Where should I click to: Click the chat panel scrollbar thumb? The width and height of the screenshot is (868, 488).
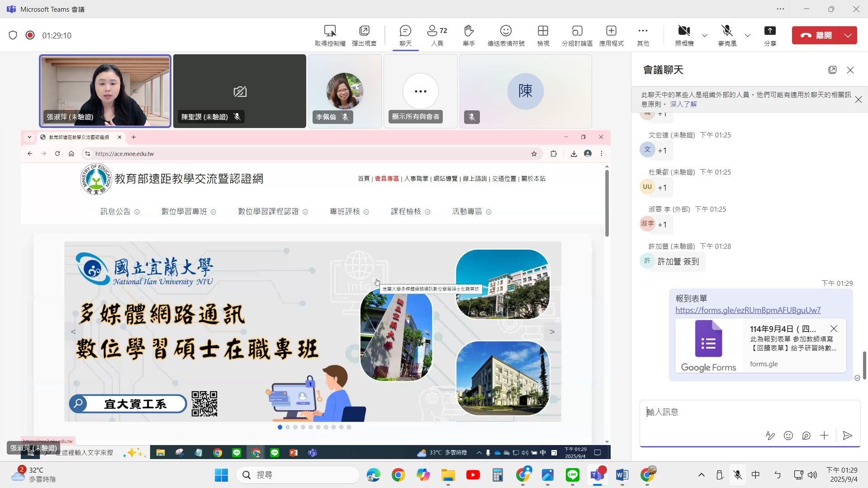pos(864,365)
